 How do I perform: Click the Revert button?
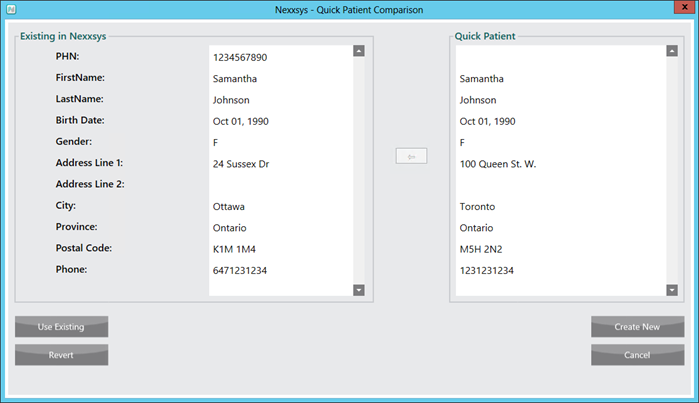[x=62, y=355]
